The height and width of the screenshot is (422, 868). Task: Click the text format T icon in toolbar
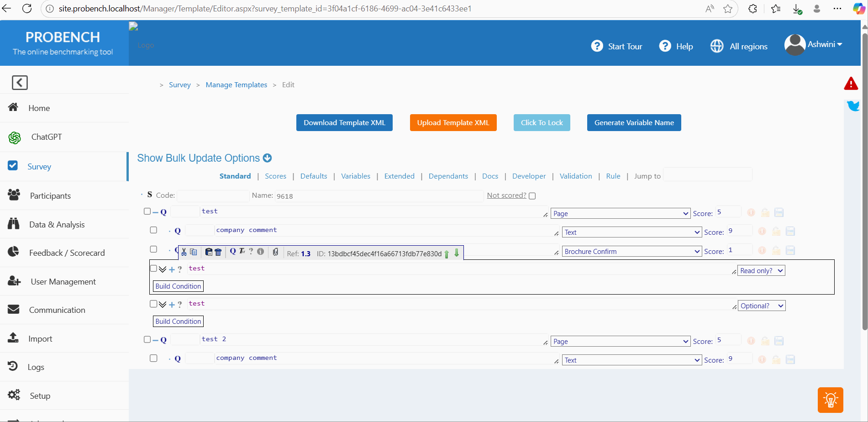click(242, 251)
